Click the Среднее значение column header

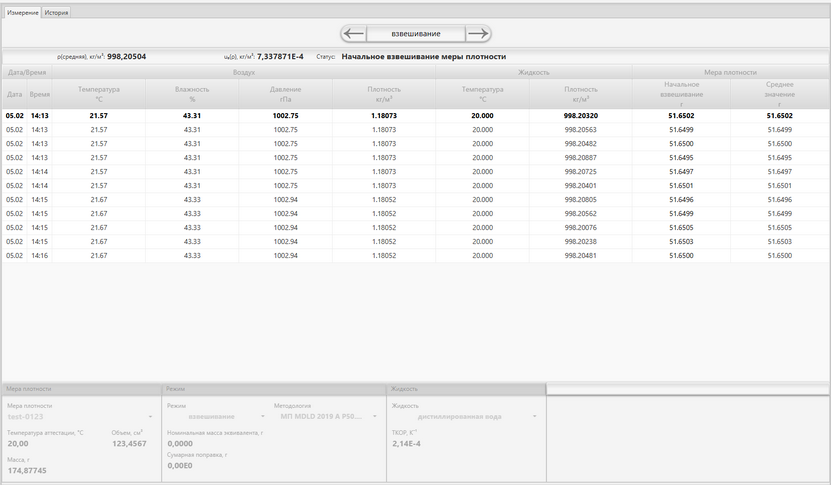[780, 94]
